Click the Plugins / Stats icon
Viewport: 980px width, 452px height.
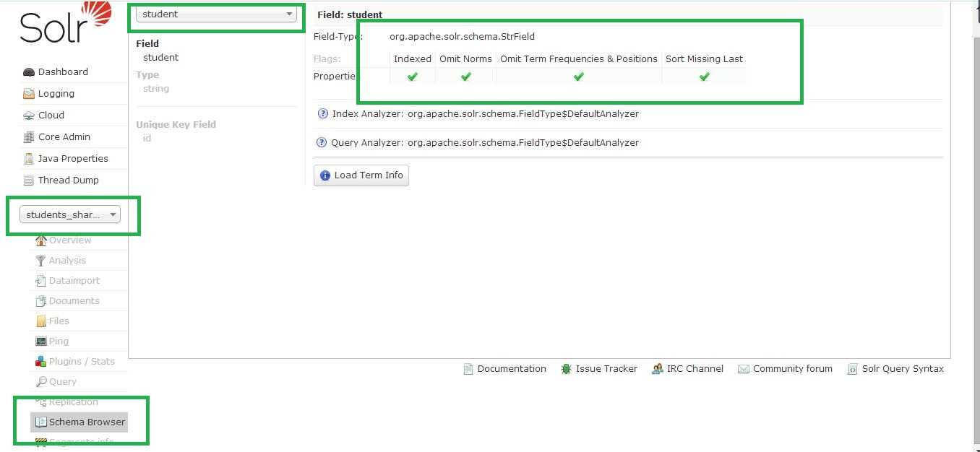41,362
